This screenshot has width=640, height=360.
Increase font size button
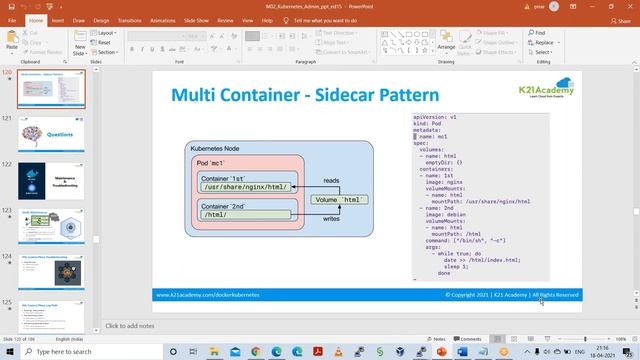pyautogui.click(x=212, y=36)
